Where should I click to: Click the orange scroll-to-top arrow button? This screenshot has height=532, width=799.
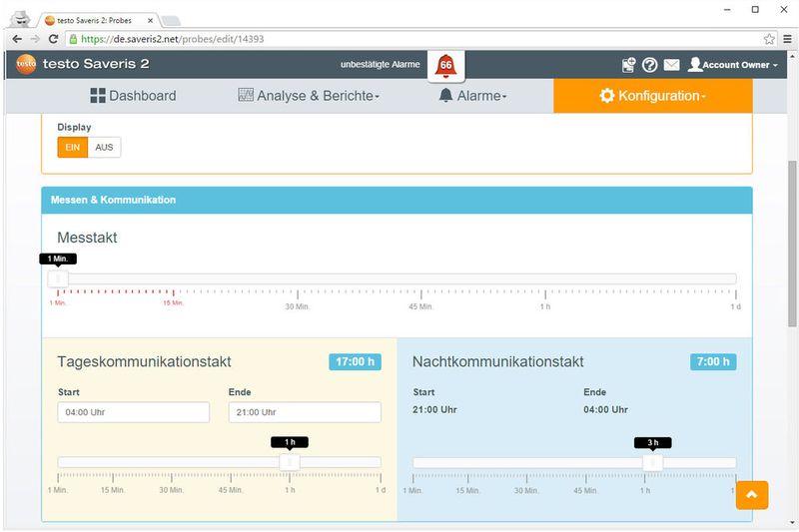pos(751,494)
